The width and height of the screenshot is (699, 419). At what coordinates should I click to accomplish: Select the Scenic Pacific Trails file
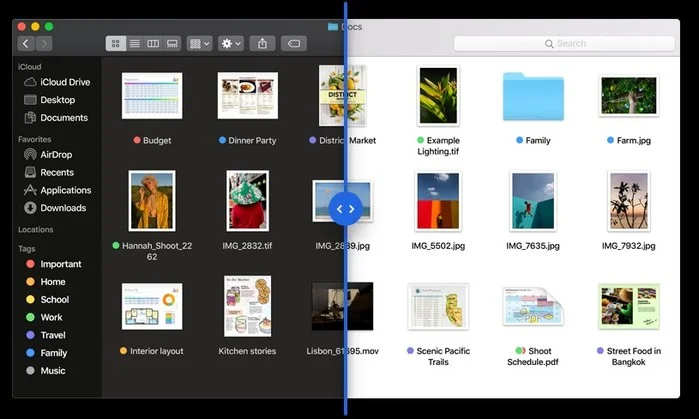(x=438, y=306)
